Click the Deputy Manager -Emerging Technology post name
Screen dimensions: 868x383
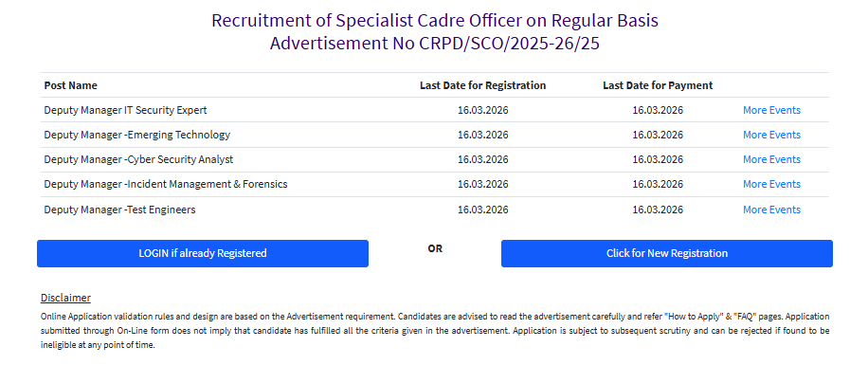136,135
